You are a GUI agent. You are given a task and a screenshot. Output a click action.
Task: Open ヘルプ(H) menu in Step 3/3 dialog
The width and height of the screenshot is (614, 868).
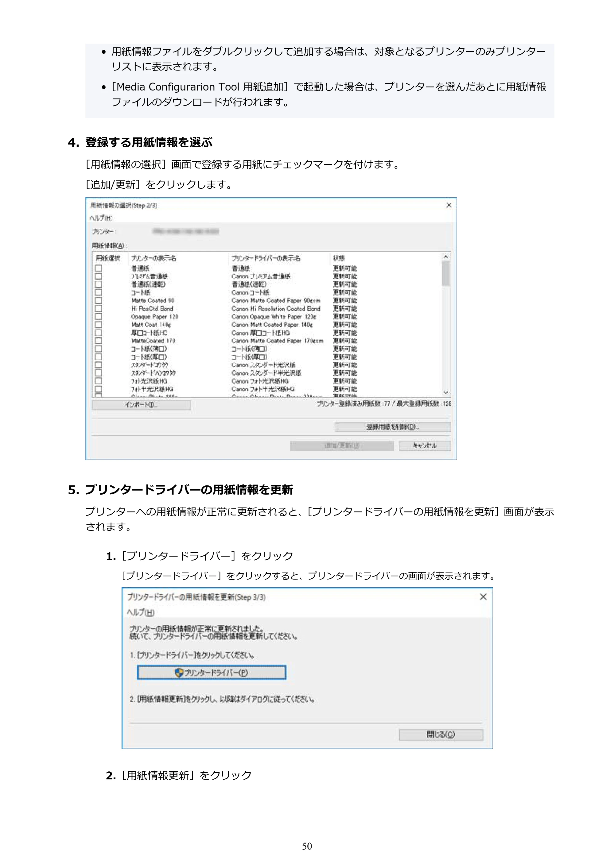pyautogui.click(x=140, y=612)
